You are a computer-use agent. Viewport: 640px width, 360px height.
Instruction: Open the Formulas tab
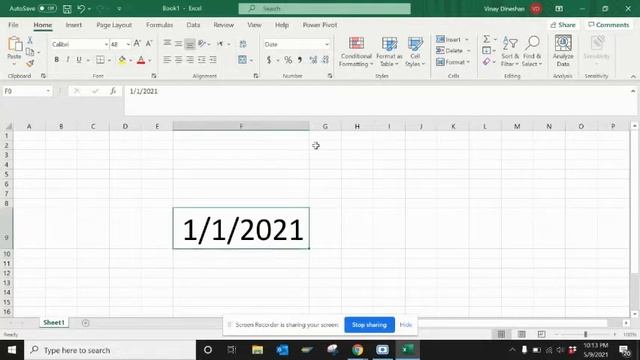click(159, 25)
